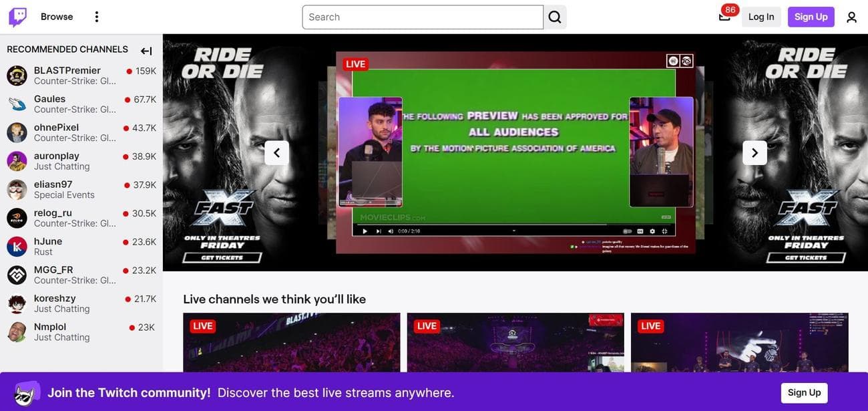Toggle closed captions in the player
Screen dimensions: 868x411
coord(640,231)
